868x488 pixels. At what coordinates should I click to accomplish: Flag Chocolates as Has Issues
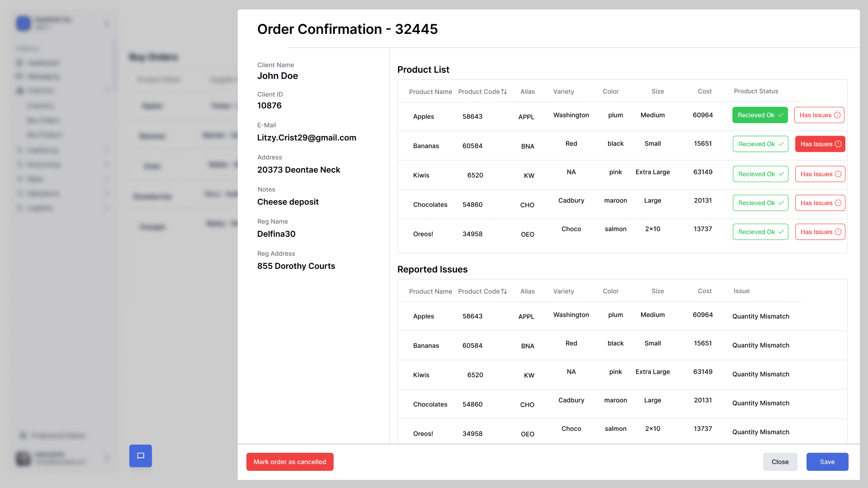[x=820, y=203]
